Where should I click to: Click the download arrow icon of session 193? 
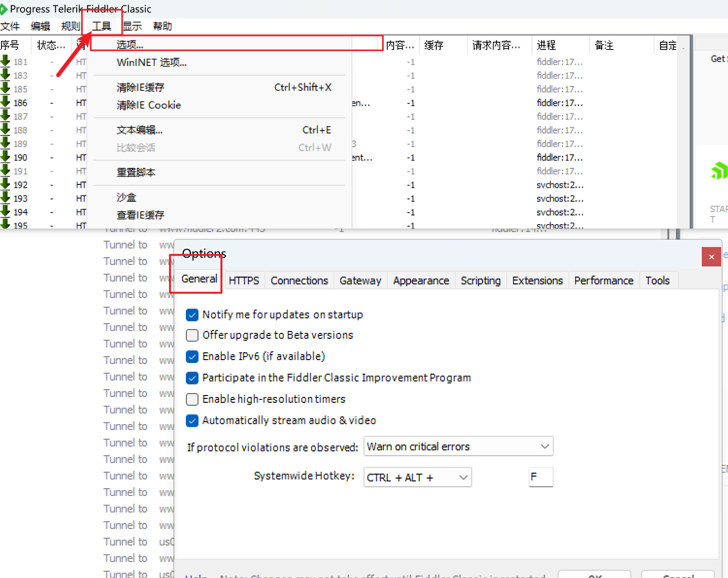click(x=5, y=198)
